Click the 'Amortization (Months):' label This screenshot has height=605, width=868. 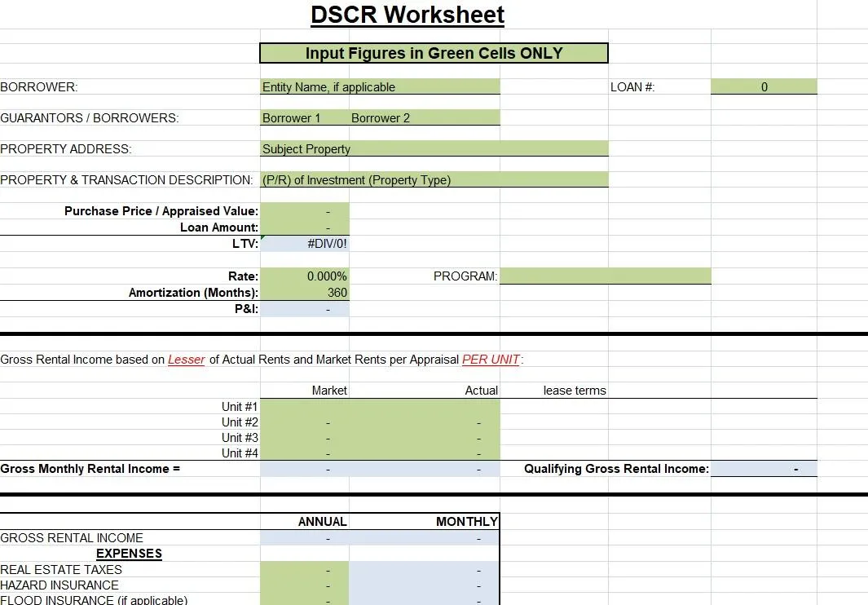193,293
